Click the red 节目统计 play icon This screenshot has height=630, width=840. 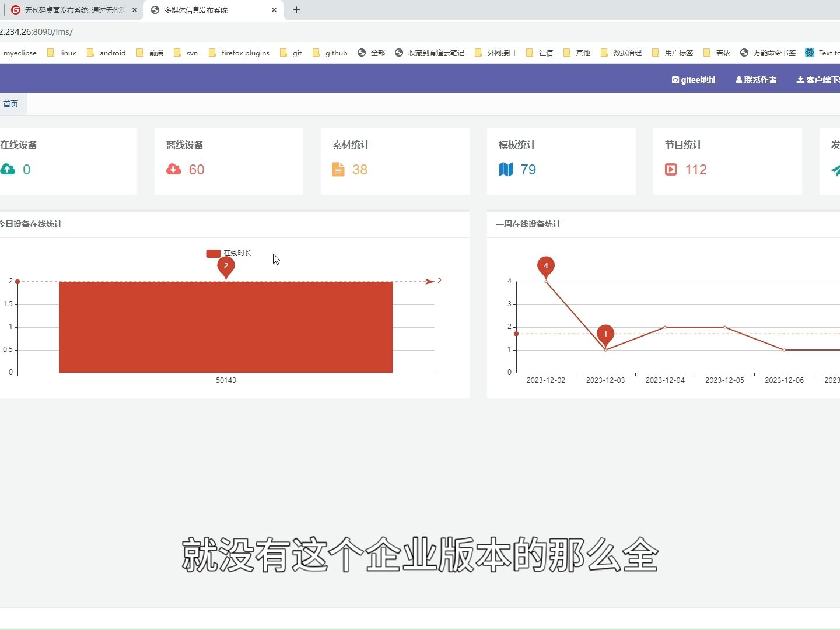(x=671, y=169)
